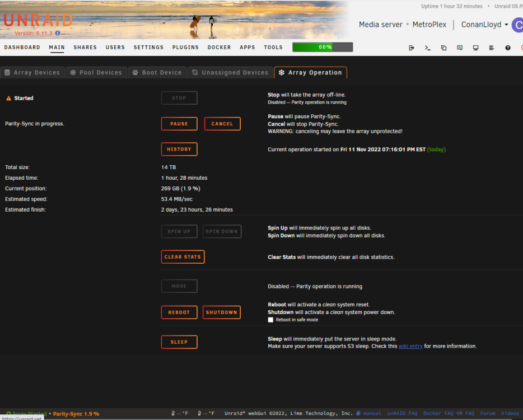The width and height of the screenshot is (523, 420).
Task: Click the second temperature icon in footer
Action: coord(199,413)
